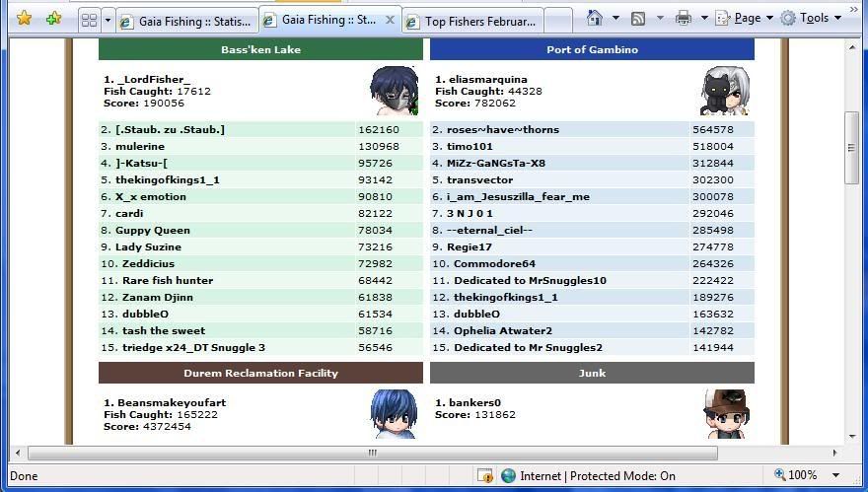Select user mulerine in Bass'ken Lake
The image size is (868, 492).
click(139, 146)
